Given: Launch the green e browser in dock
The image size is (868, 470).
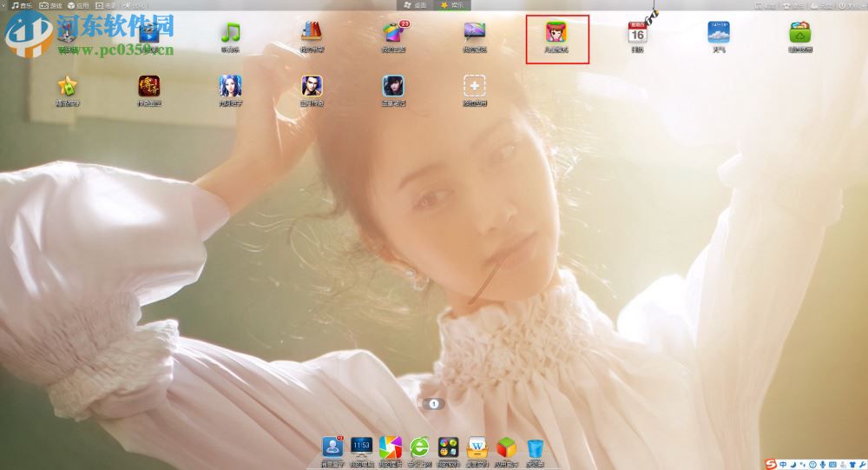Looking at the screenshot, I should tap(420, 447).
